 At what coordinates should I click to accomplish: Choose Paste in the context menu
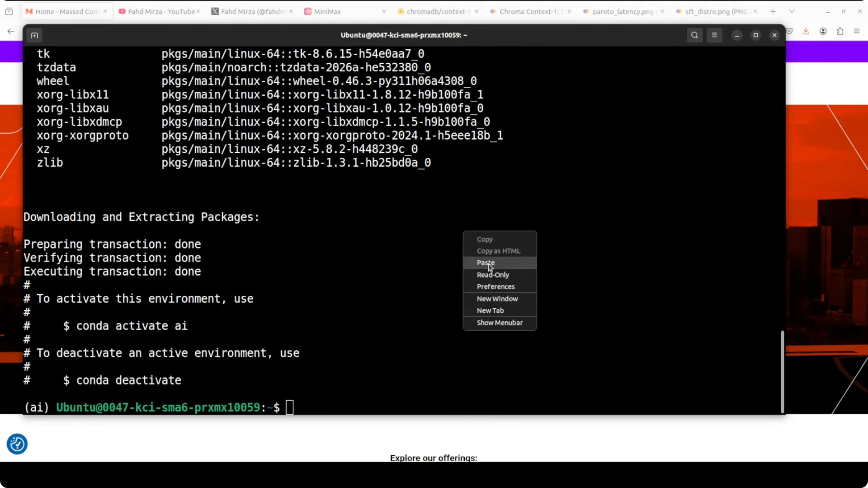coord(500,263)
